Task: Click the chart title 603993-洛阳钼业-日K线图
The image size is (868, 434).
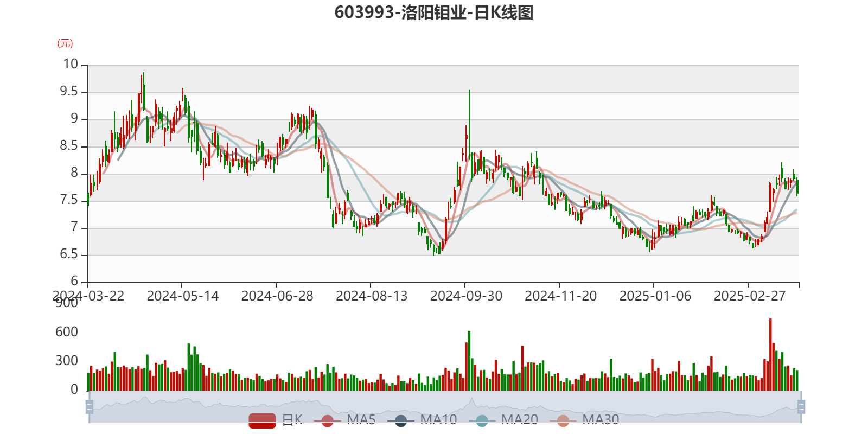Action: 434,12
